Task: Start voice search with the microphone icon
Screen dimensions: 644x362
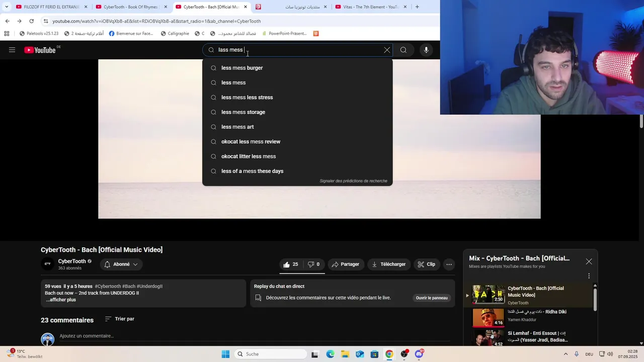Action: pyautogui.click(x=426, y=50)
